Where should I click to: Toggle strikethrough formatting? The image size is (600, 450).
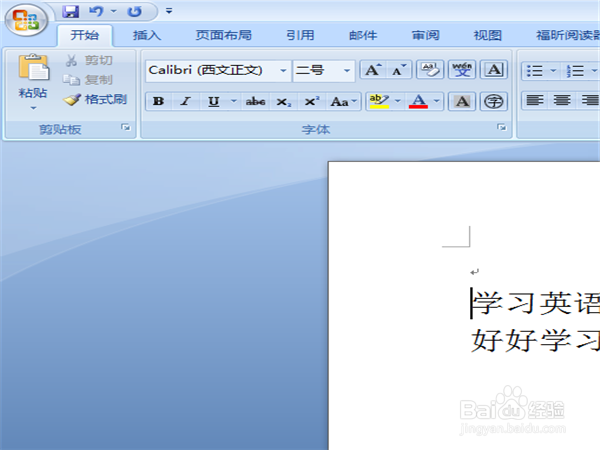click(x=255, y=101)
